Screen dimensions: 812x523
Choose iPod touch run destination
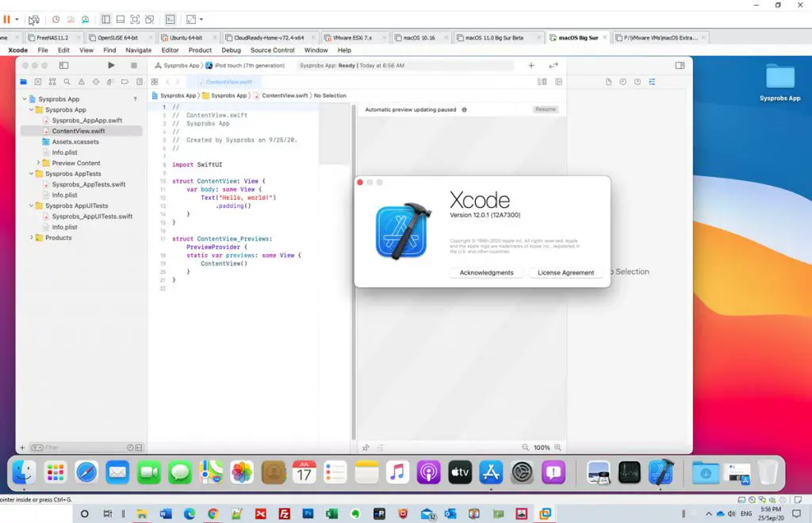click(x=245, y=65)
